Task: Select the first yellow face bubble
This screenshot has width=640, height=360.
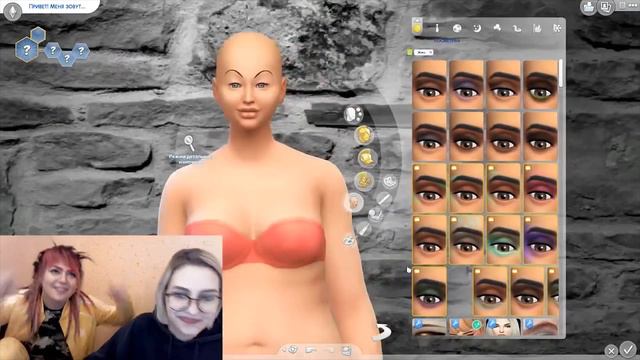Action: (x=364, y=135)
